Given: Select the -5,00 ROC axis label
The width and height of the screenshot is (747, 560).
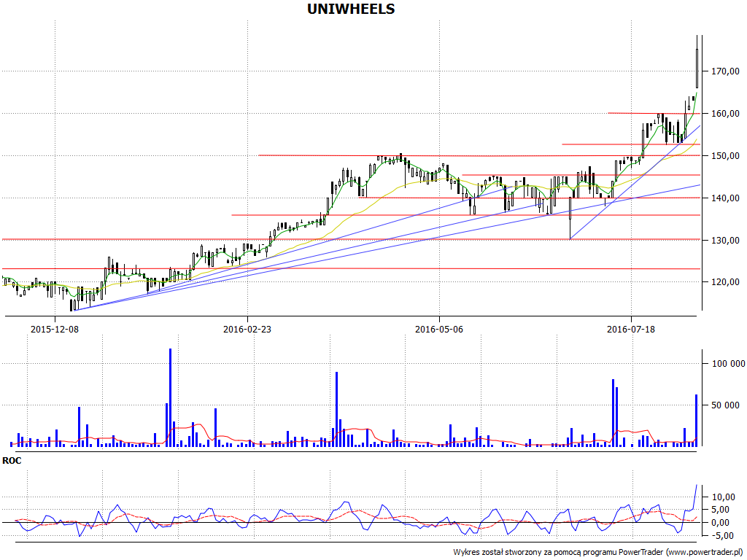Looking at the screenshot, I should click(x=723, y=536).
